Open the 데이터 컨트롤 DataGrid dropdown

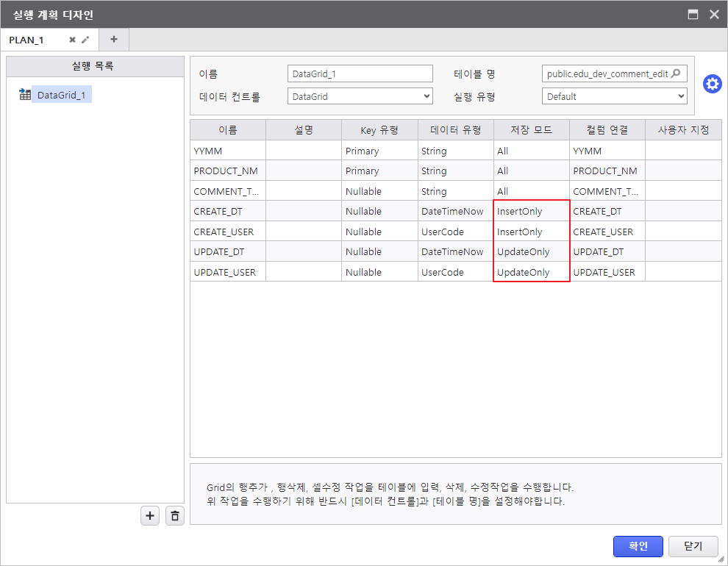click(x=360, y=96)
